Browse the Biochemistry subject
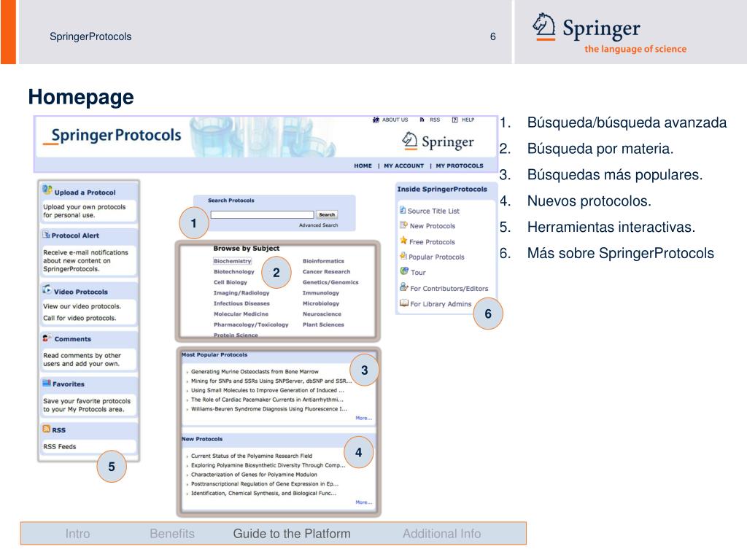This screenshot has width=747, height=560. click(x=232, y=261)
